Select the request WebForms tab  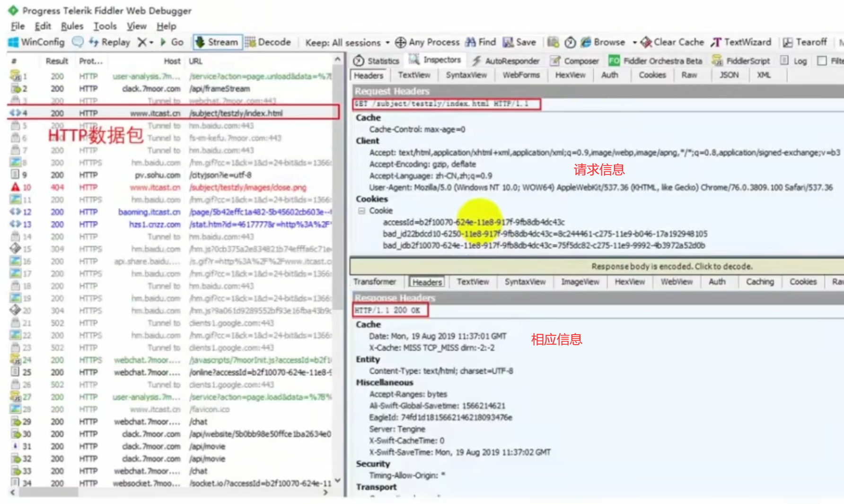tap(521, 75)
